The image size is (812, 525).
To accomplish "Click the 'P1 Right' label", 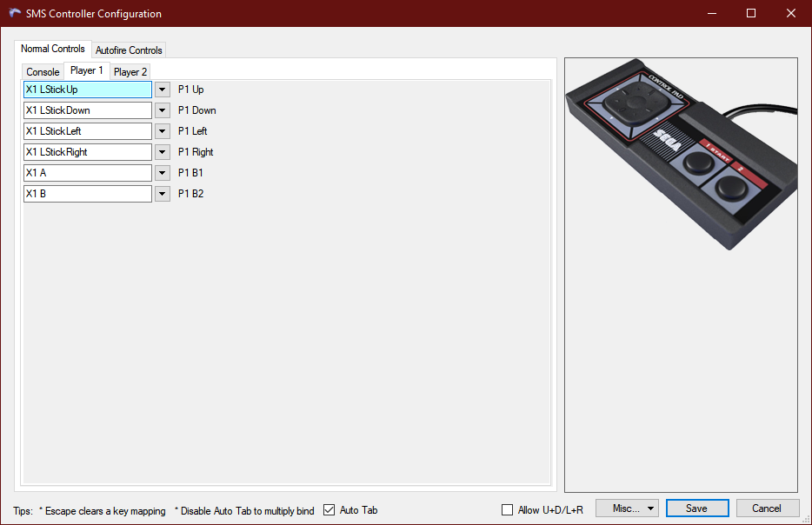I will click(x=196, y=152).
